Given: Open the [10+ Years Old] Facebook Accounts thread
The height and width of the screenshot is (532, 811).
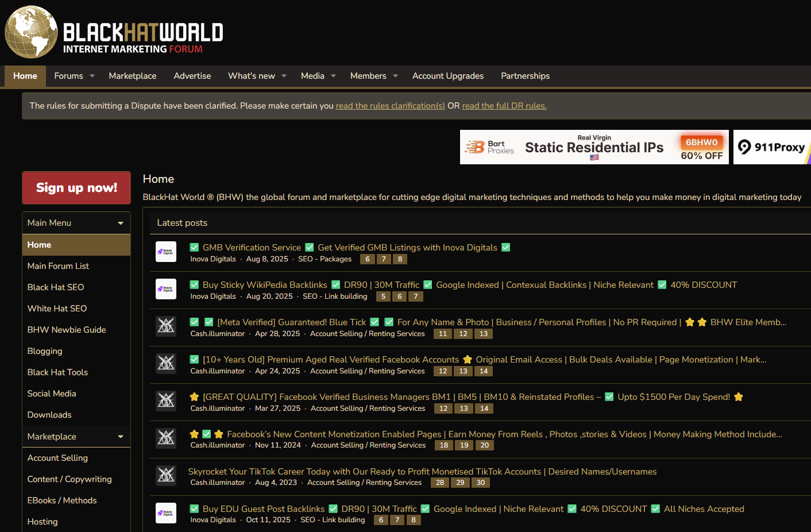Looking at the screenshot, I should 478,360.
